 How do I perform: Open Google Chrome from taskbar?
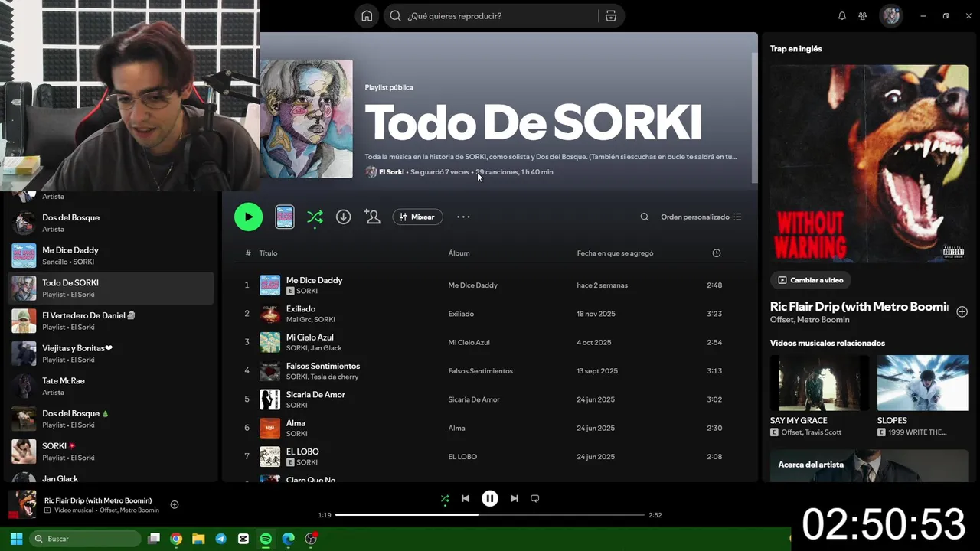tap(176, 539)
